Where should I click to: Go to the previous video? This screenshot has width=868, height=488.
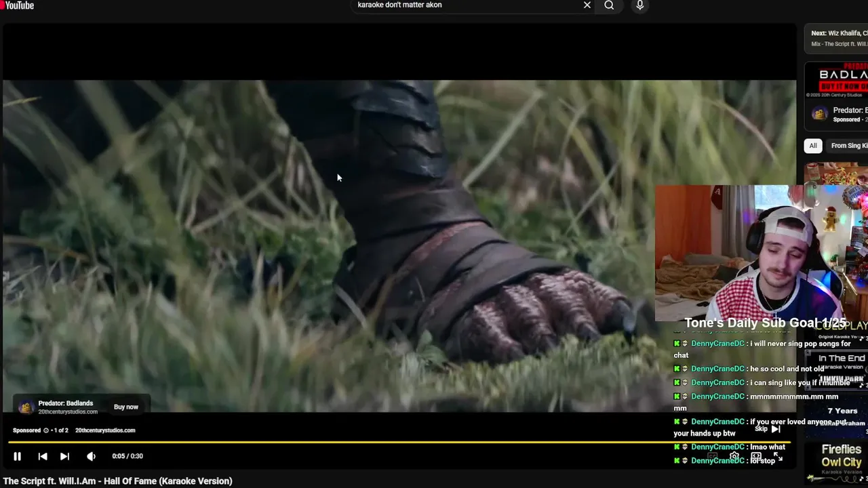[42, 456]
